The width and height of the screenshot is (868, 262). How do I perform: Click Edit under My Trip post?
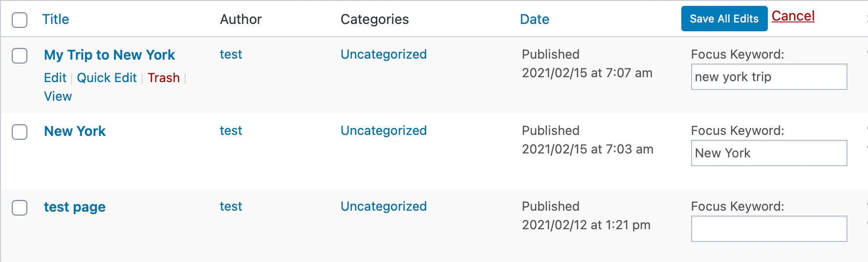pyautogui.click(x=55, y=78)
